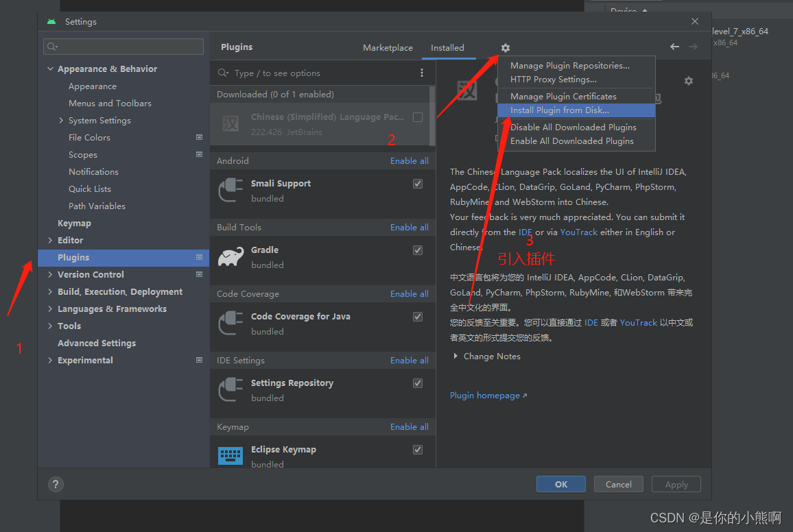Switch to the Installed tab

pos(447,47)
